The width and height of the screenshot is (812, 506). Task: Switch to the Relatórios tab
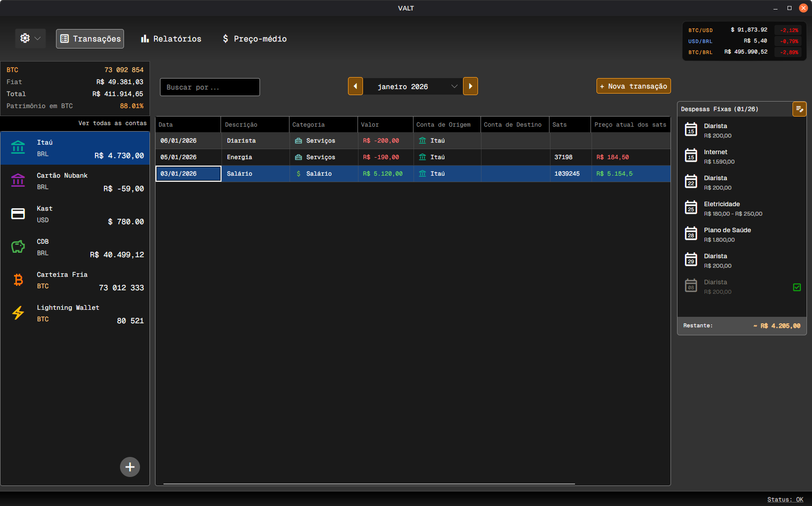[x=171, y=39]
